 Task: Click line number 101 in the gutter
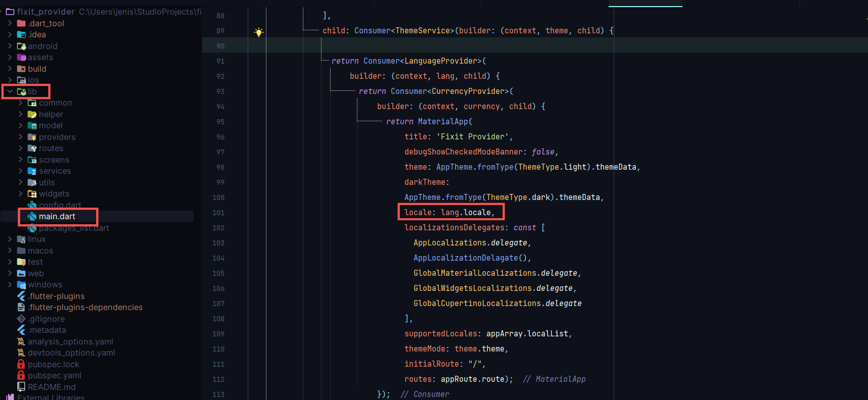218,213
